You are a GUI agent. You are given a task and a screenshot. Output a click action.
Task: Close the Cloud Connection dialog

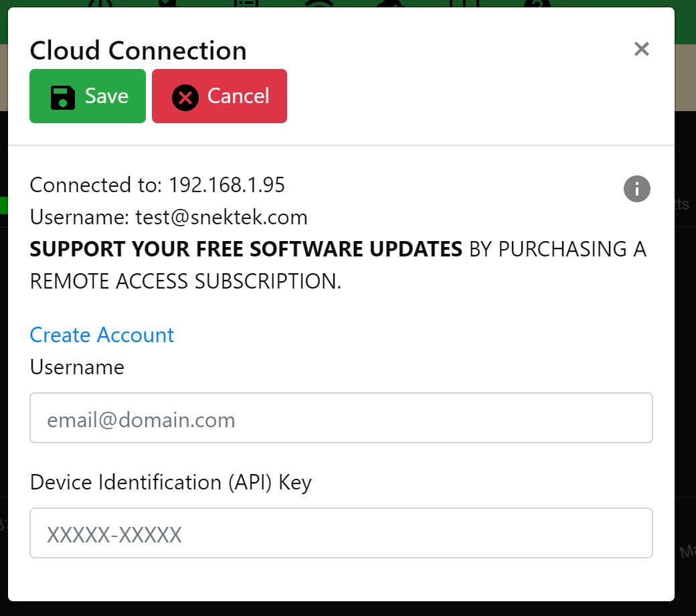tap(641, 49)
